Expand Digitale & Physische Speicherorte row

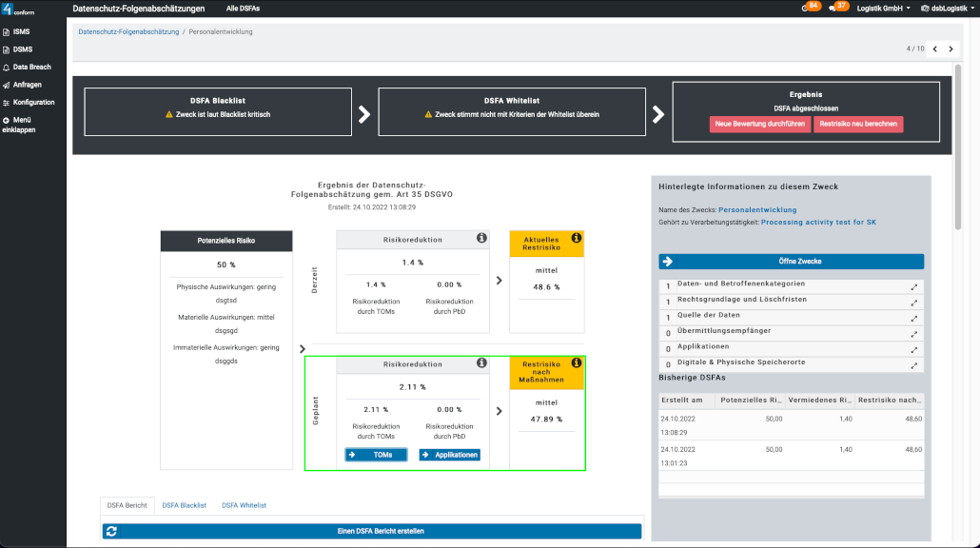(914, 364)
